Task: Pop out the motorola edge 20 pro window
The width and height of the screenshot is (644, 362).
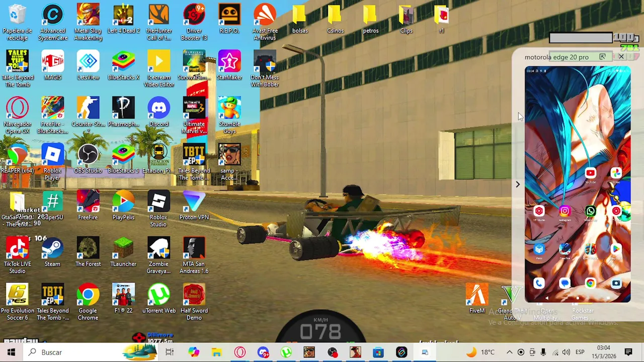Action: [x=602, y=57]
